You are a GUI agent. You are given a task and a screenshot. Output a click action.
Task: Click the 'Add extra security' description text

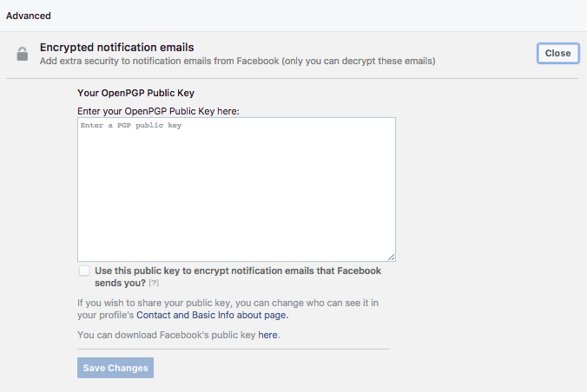238,61
